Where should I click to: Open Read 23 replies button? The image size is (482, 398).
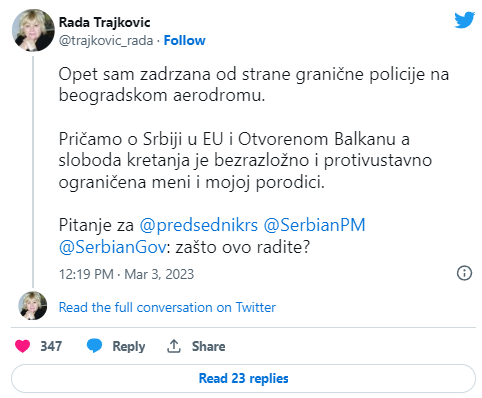click(243, 378)
